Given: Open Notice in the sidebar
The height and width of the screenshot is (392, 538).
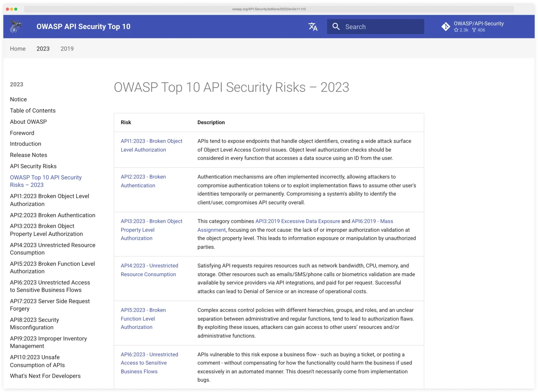Looking at the screenshot, I should pyautogui.click(x=18, y=99).
